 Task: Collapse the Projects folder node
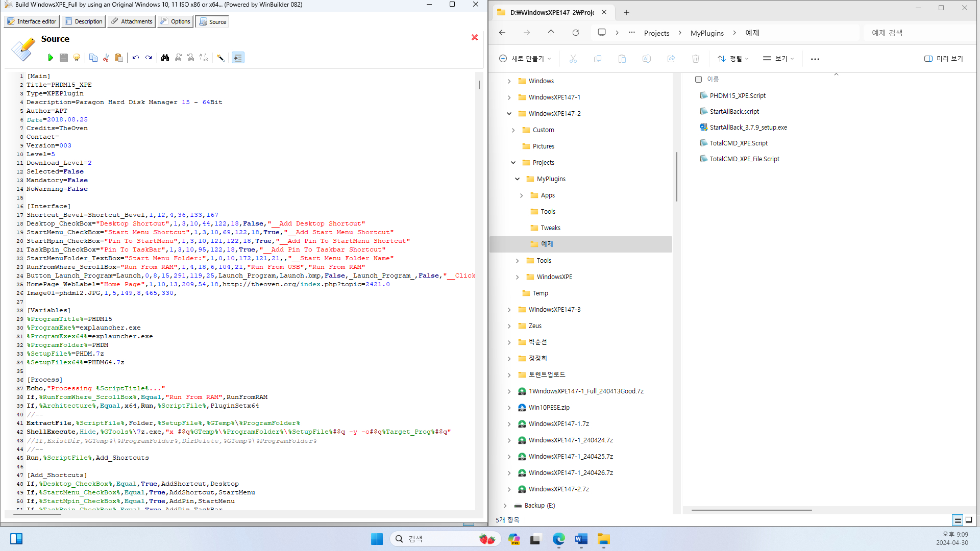[513, 163]
